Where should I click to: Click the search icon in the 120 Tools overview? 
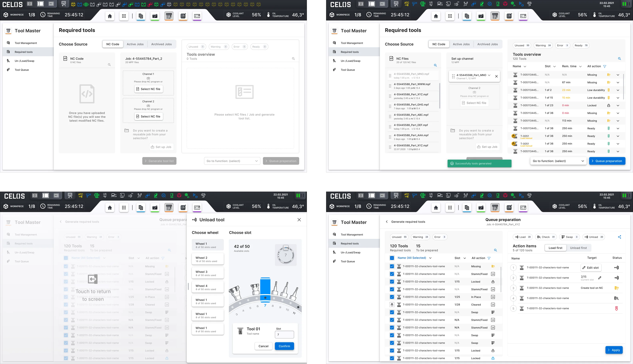[619, 58]
